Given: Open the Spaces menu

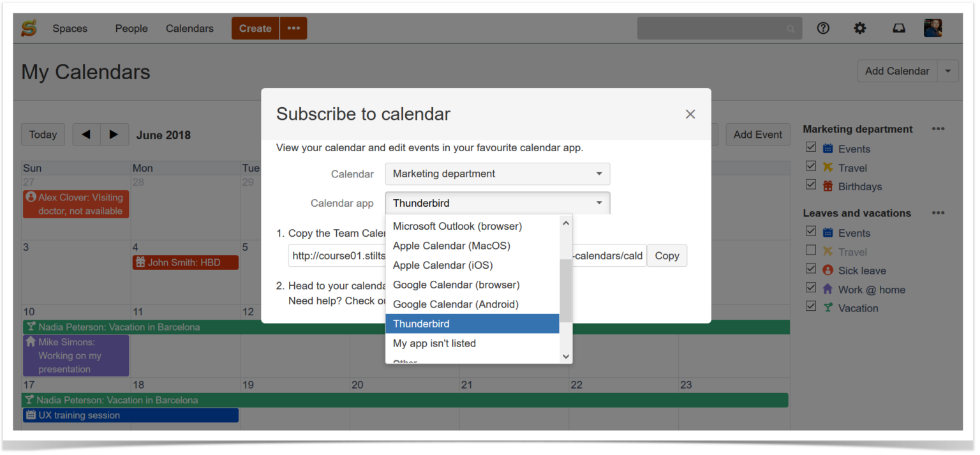Looking at the screenshot, I should 70,28.
